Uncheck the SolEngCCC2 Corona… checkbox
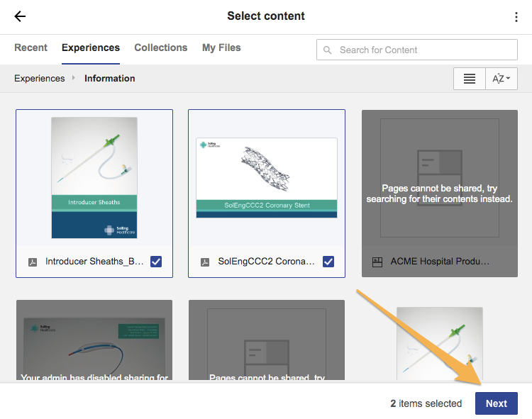This screenshot has width=532, height=419. [x=328, y=262]
